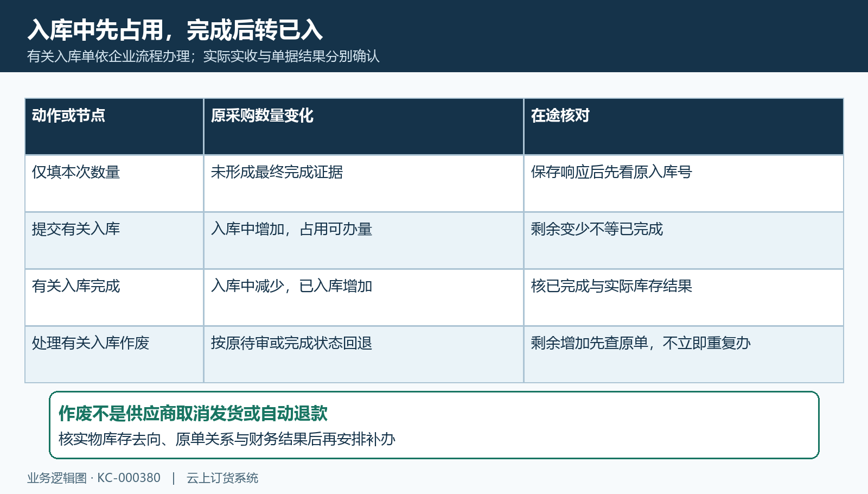Select cell 保存响应后先看原入库号
This screenshot has width=868, height=494.
[x=684, y=183]
